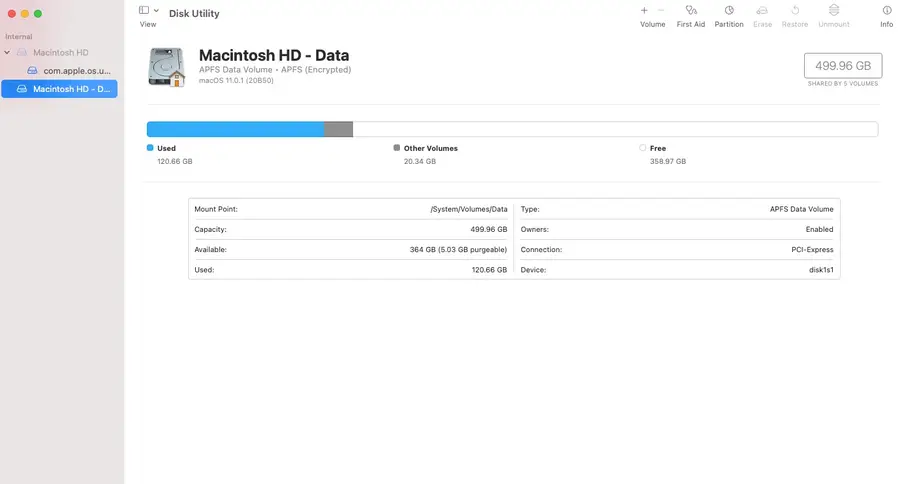Remove volume with minus button
The width and height of the screenshot is (900, 484).
661,10
